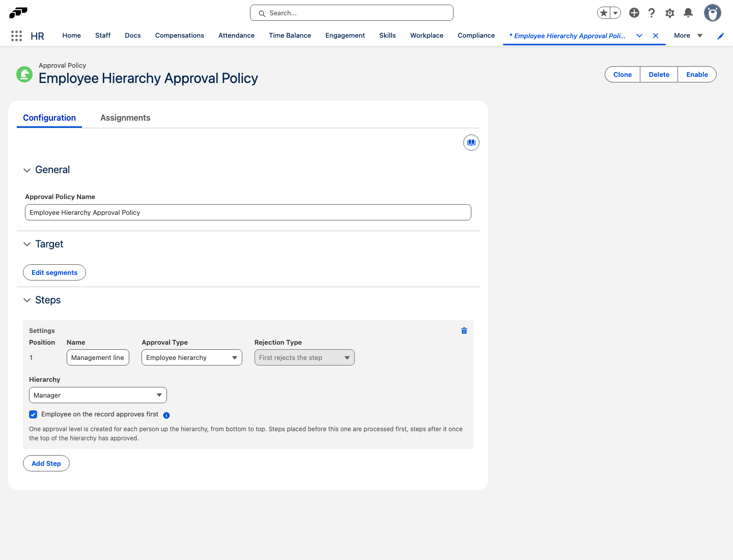The height and width of the screenshot is (560, 733).
Task: Open the Time Balance nav item
Action: pos(290,36)
